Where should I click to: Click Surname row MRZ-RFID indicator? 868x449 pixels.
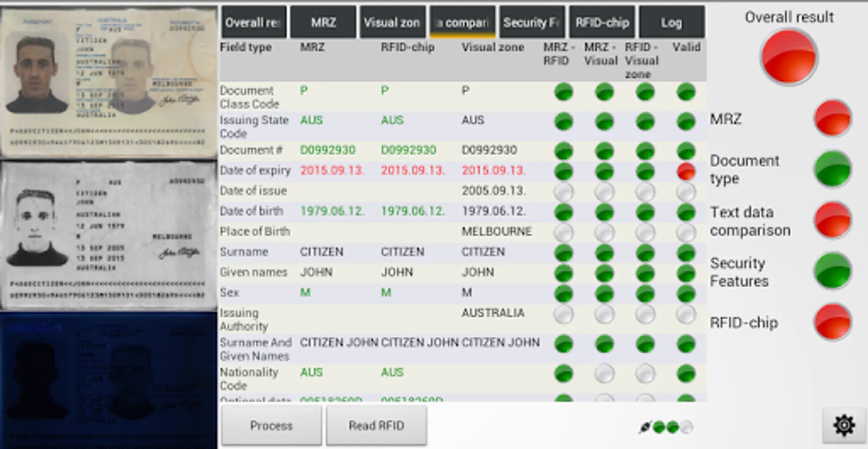coord(564,253)
